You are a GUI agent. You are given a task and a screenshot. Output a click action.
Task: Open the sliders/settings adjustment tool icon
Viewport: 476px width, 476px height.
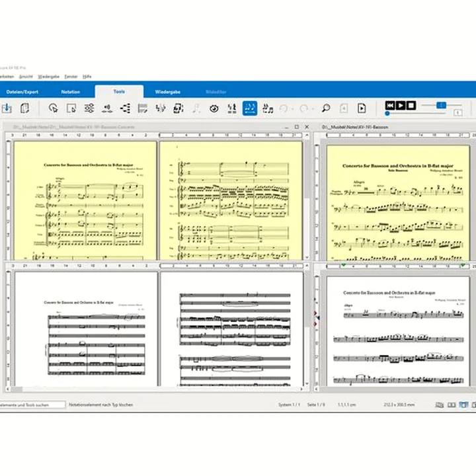89,108
